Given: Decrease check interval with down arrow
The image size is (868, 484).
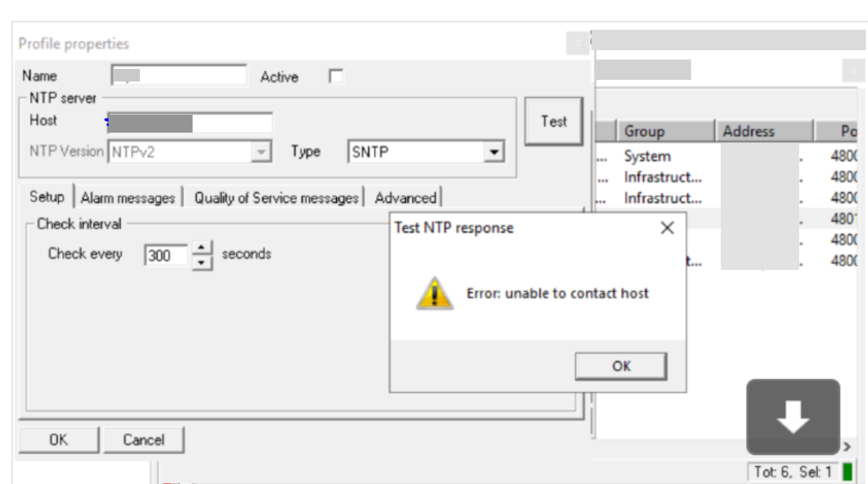Looking at the screenshot, I should click(201, 263).
